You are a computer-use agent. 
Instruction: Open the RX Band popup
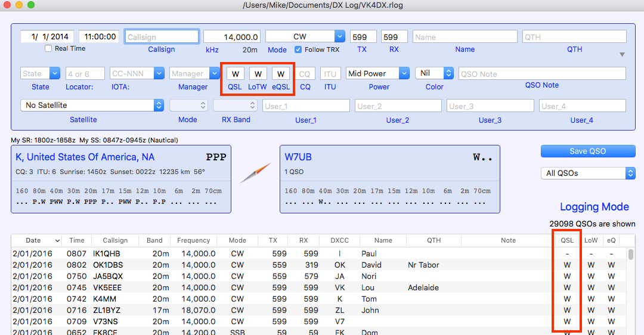point(236,105)
